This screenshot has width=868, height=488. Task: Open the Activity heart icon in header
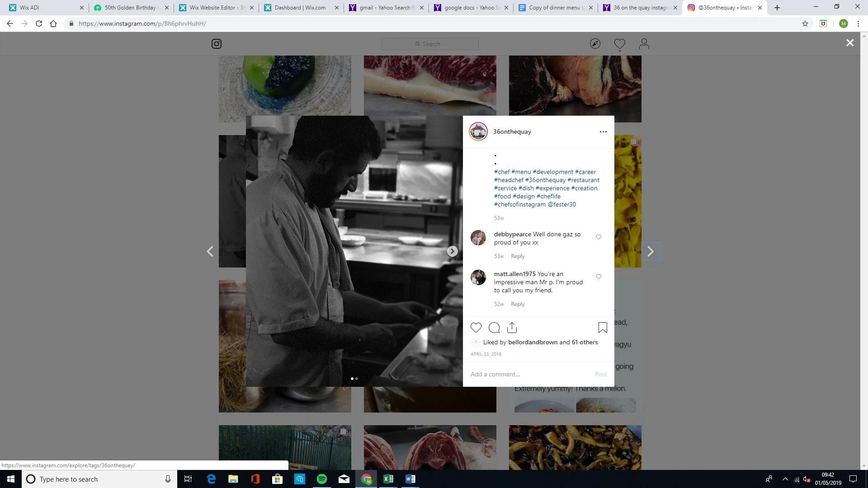click(x=620, y=44)
